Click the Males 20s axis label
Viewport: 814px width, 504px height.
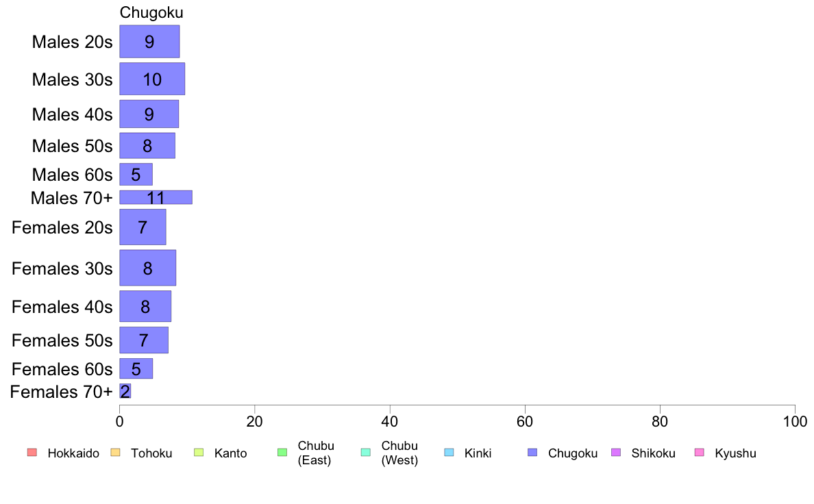click(72, 42)
